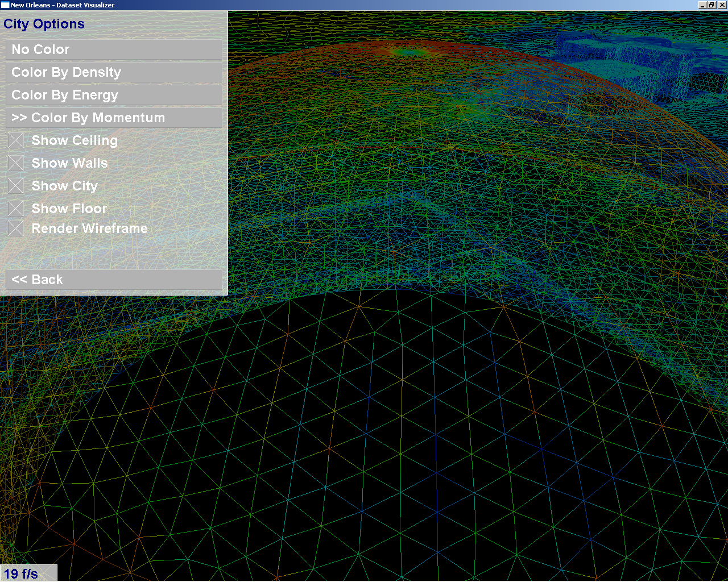Uncheck the Show City checkbox
The width and height of the screenshot is (728, 582).
(16, 186)
